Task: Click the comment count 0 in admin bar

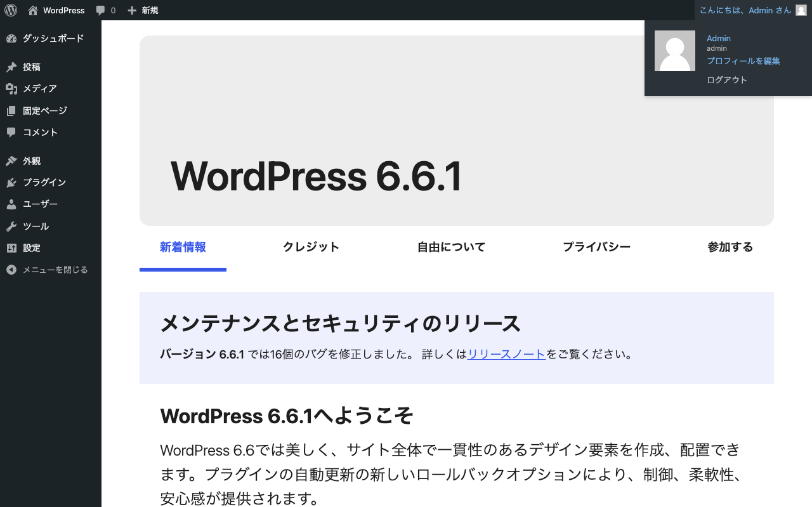Action: pyautogui.click(x=113, y=10)
